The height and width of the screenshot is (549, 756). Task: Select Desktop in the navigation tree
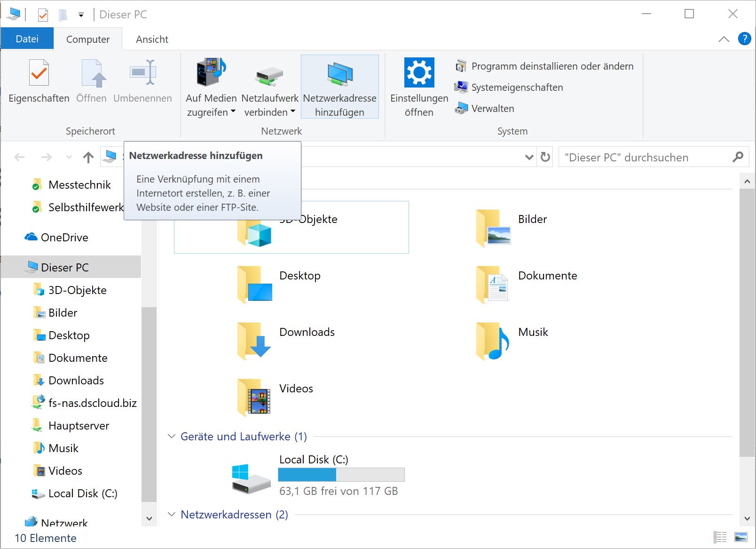click(x=62, y=335)
